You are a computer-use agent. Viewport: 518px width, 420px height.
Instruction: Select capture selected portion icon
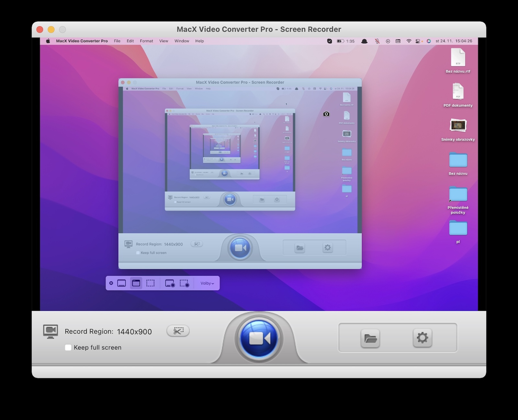(151, 283)
